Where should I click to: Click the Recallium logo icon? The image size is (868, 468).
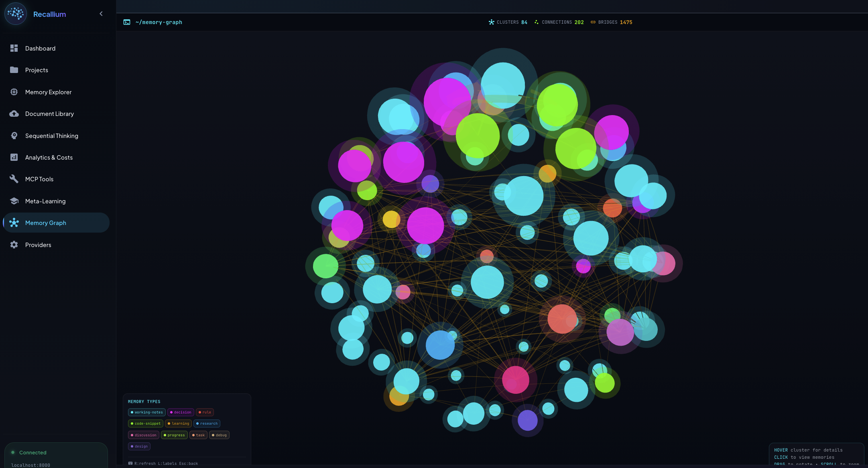tap(15, 14)
